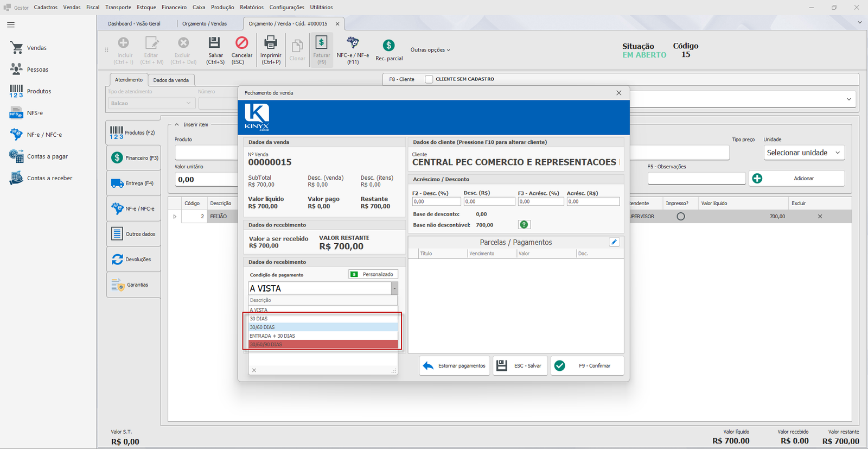Open the Relatórios menu
The width and height of the screenshot is (868, 449).
coord(252,7)
